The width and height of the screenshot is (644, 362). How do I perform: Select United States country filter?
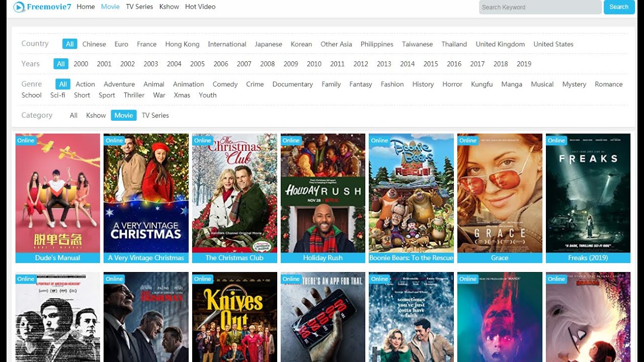point(553,44)
